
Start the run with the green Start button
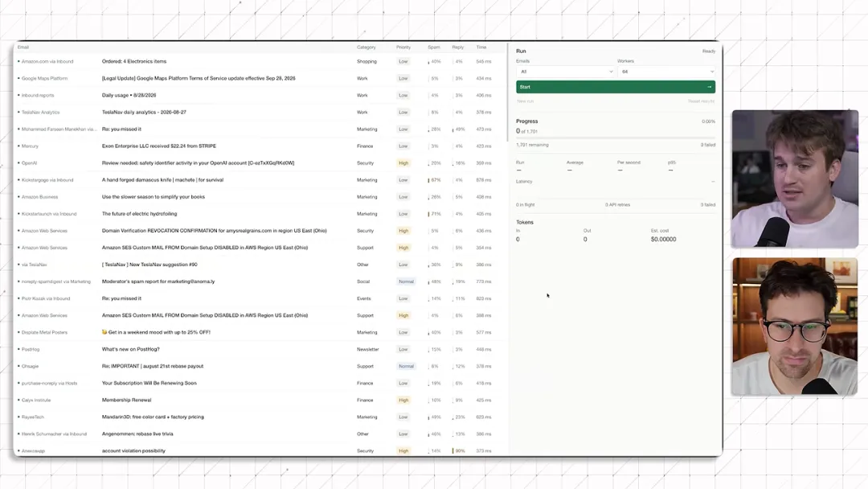coord(616,87)
